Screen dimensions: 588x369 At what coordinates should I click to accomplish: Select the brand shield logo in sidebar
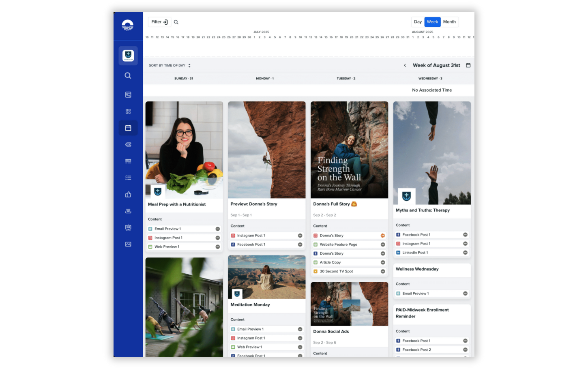point(128,56)
